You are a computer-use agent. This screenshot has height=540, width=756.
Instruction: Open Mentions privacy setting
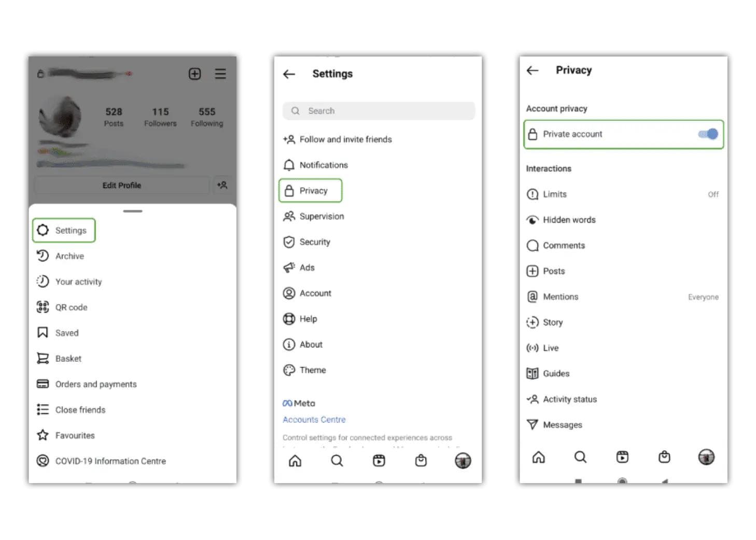tap(623, 297)
